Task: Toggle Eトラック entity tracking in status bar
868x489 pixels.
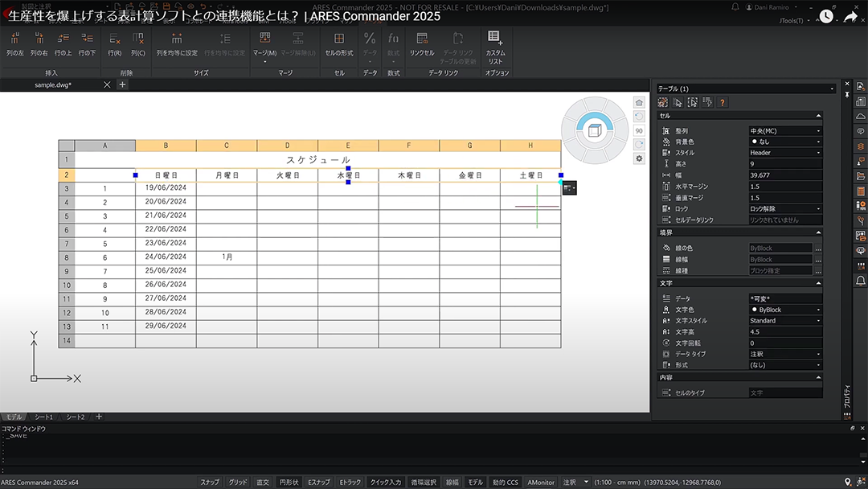Action: [350, 483]
